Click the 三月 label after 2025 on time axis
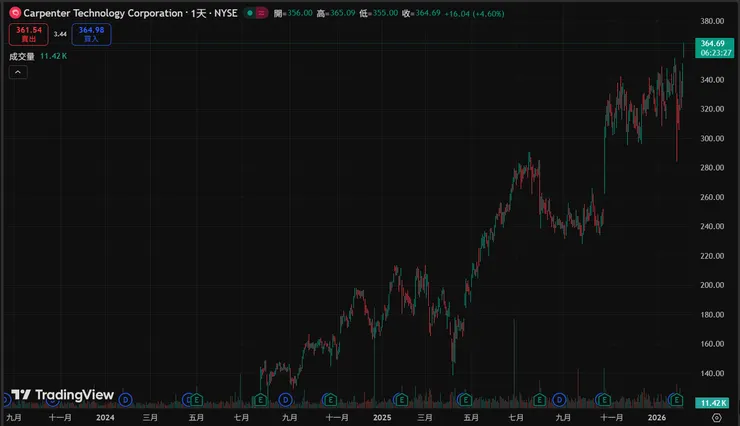This screenshot has height=426, width=740. pyautogui.click(x=425, y=418)
